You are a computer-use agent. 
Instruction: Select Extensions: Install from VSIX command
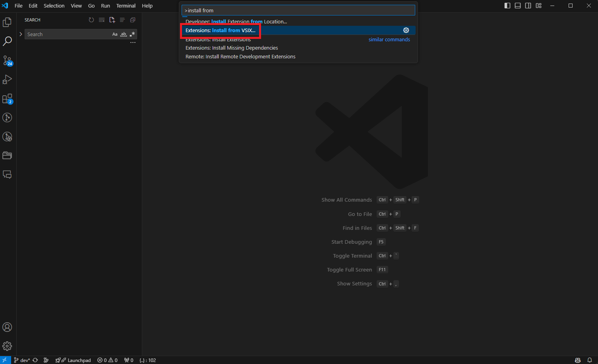coord(298,30)
